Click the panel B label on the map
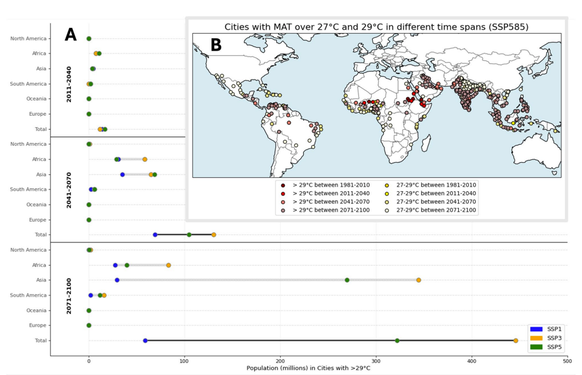This screenshot has width=582, height=375. click(x=216, y=45)
